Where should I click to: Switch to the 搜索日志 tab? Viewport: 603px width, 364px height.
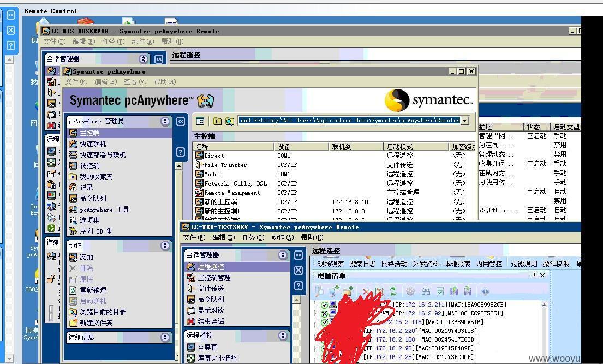(362, 264)
